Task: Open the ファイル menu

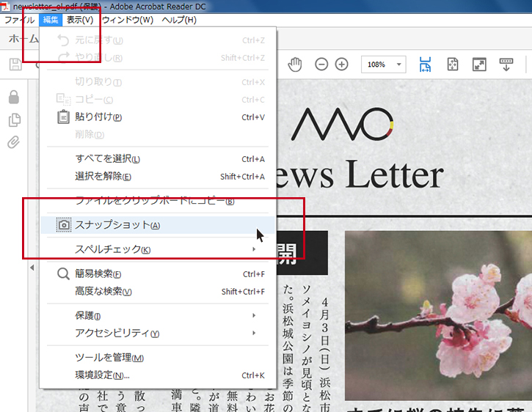Action: [19, 20]
